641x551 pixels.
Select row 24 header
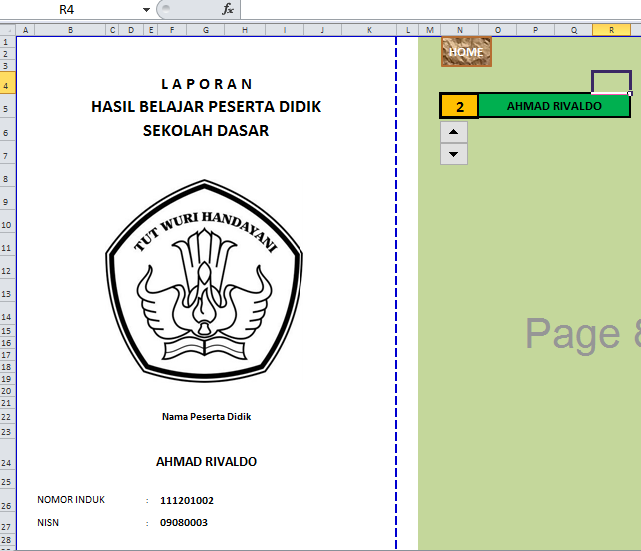pyautogui.click(x=7, y=455)
